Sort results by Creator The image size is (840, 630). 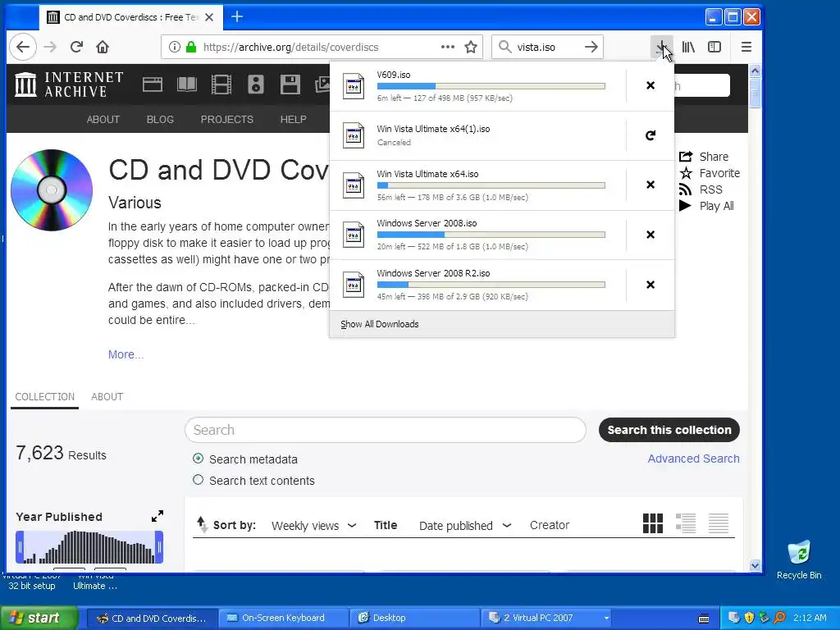pyautogui.click(x=549, y=525)
